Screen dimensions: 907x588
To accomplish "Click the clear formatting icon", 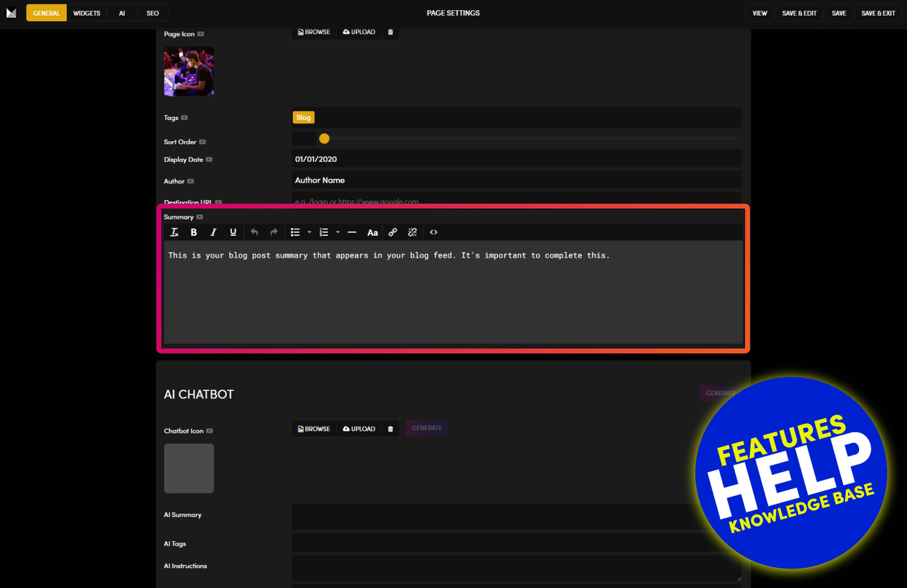I will point(175,233).
